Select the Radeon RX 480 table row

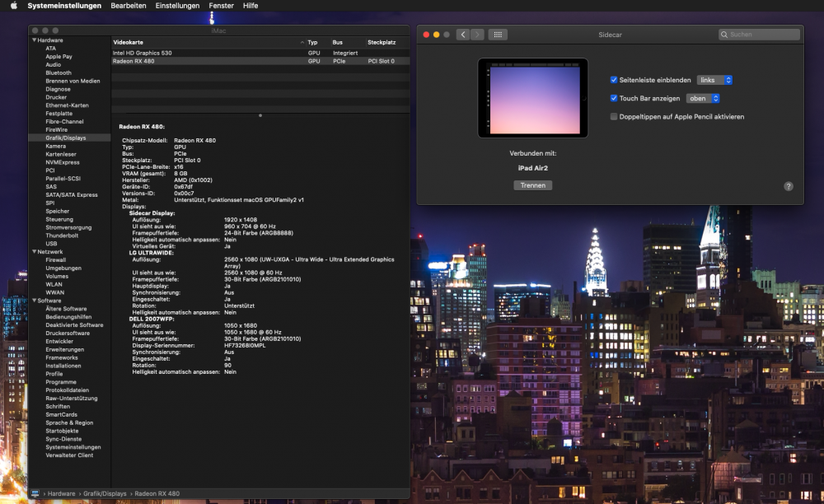click(260, 61)
